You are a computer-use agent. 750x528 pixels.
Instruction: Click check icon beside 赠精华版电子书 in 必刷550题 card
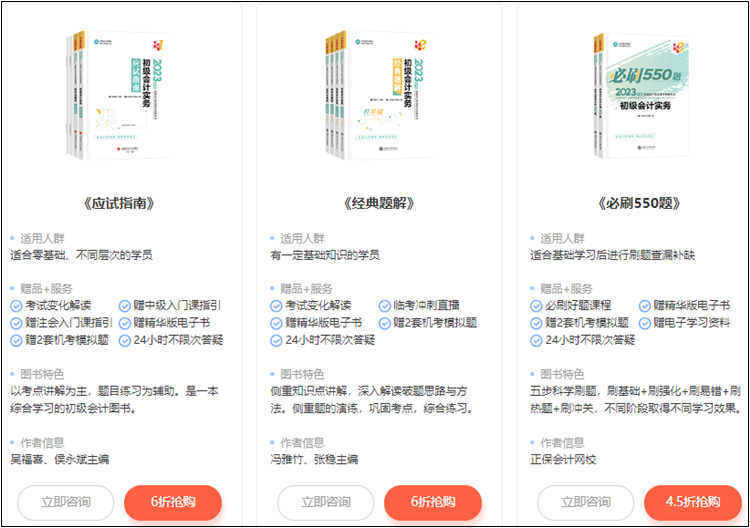pyautogui.click(x=645, y=306)
